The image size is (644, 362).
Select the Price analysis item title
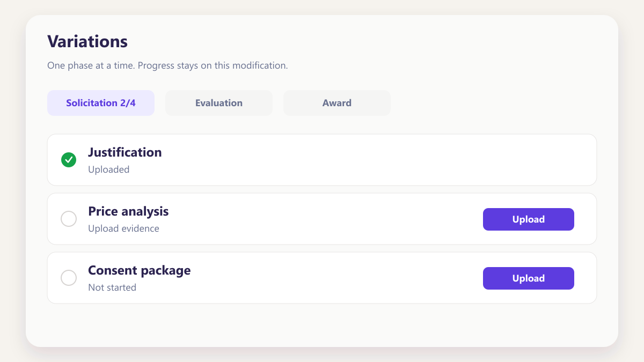[128, 211]
